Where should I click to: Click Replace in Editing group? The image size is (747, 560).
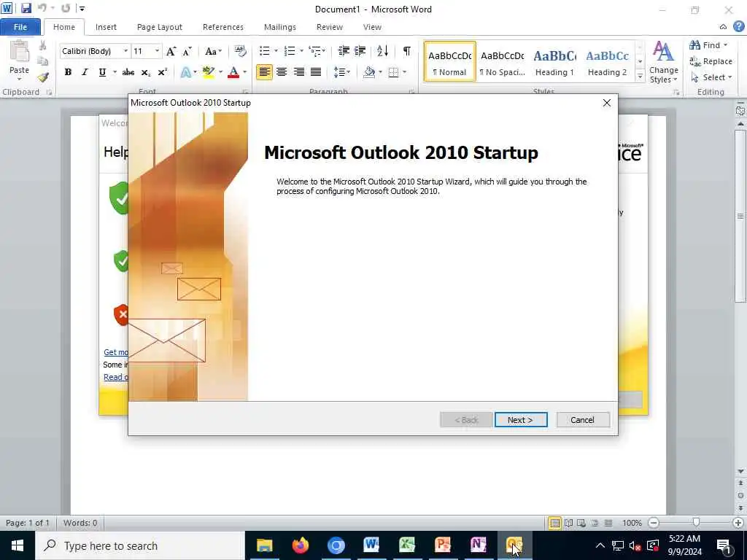tap(711, 61)
